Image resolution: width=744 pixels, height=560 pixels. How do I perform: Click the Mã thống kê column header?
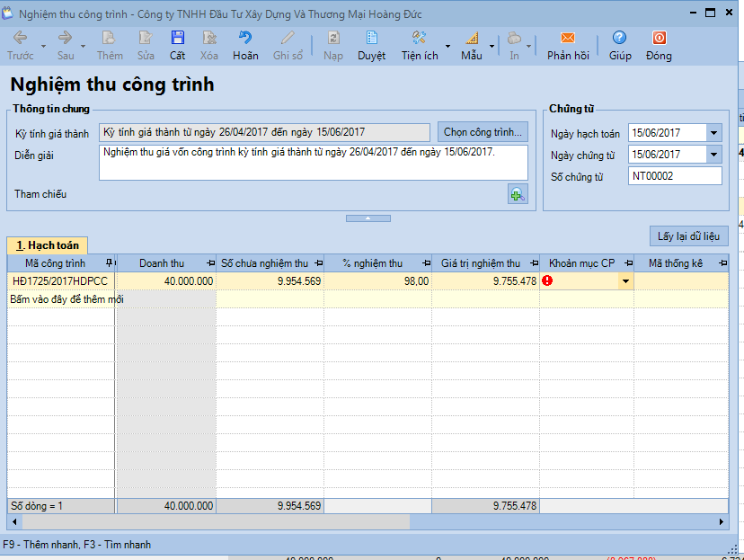[676, 263]
